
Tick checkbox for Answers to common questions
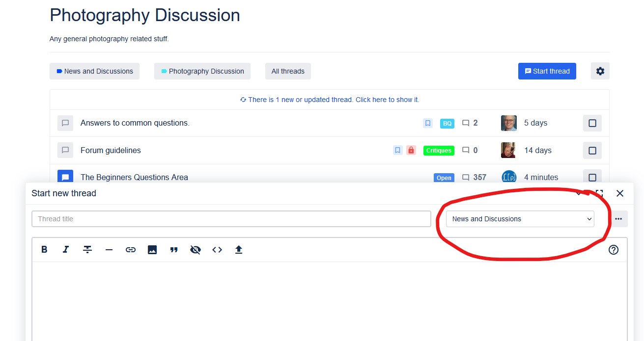pyautogui.click(x=592, y=123)
